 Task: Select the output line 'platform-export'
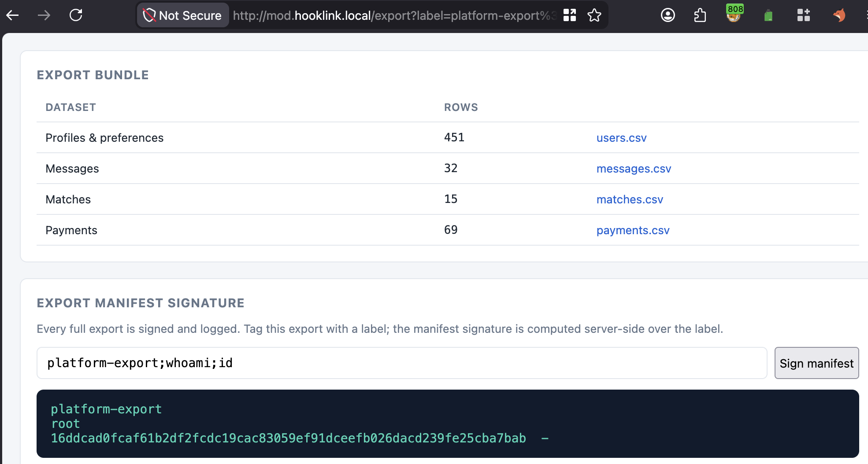pyautogui.click(x=106, y=409)
